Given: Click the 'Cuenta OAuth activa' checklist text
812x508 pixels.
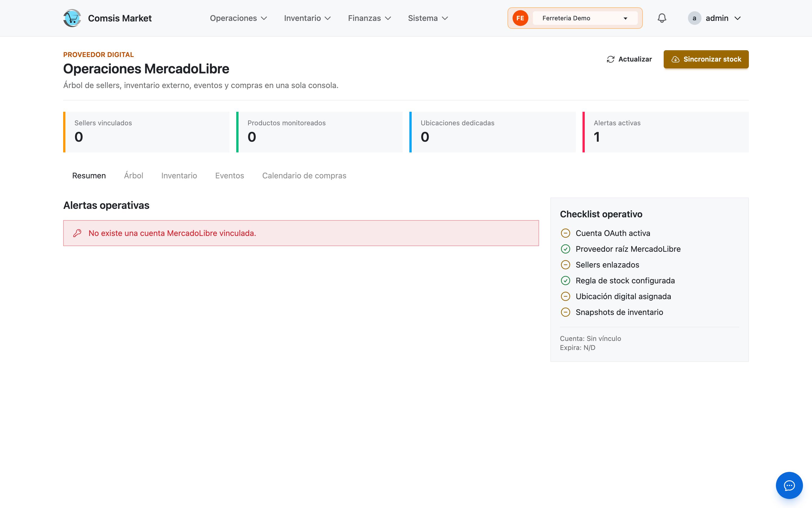Looking at the screenshot, I should point(613,233).
